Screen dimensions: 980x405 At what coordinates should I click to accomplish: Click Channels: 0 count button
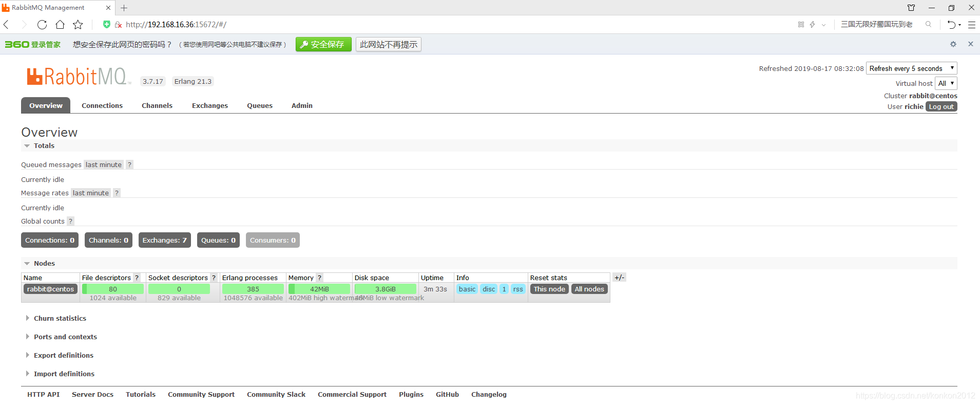(x=108, y=240)
